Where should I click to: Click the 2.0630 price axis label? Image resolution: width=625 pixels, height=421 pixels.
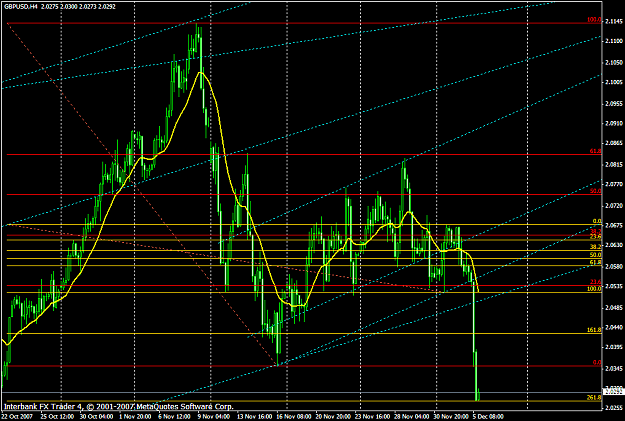[614, 245]
